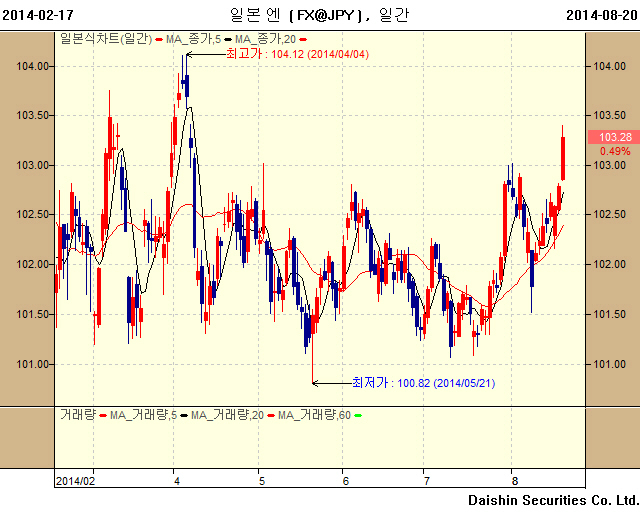Screen dimensions: 640x512
Task: Select the MA_종가,5 legend label
Action: pos(193,38)
